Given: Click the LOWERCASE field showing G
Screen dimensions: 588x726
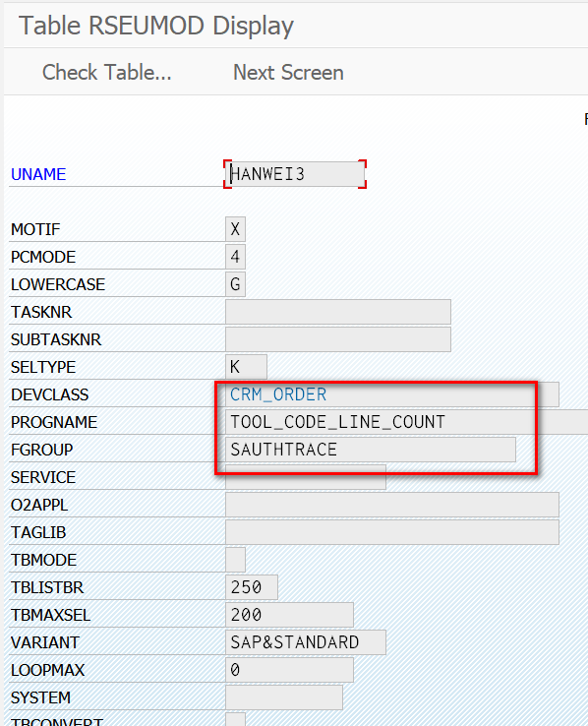Looking at the screenshot, I should (x=235, y=284).
